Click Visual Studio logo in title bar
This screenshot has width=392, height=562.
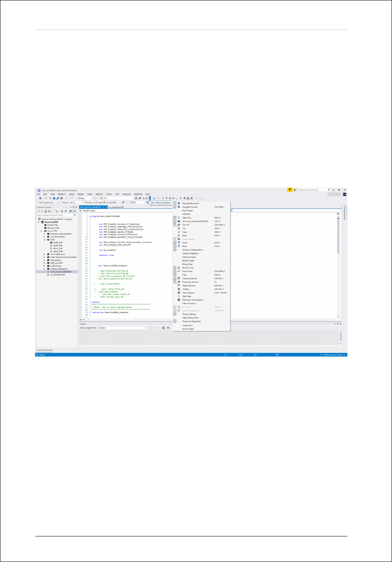click(x=39, y=190)
